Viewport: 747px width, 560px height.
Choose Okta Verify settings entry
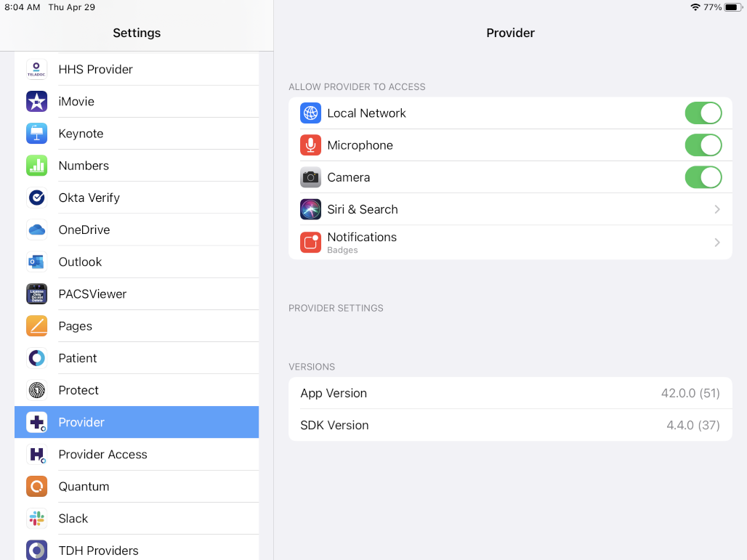[x=137, y=198]
